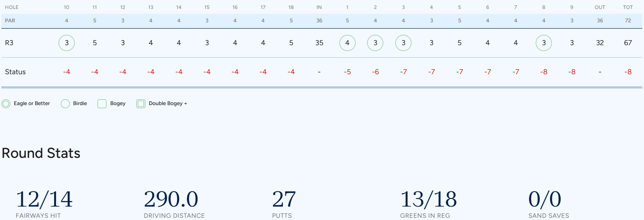Click the 0/0 Sand Saves stat
Image resolution: width=644 pixels, height=220 pixels.
[544, 199]
